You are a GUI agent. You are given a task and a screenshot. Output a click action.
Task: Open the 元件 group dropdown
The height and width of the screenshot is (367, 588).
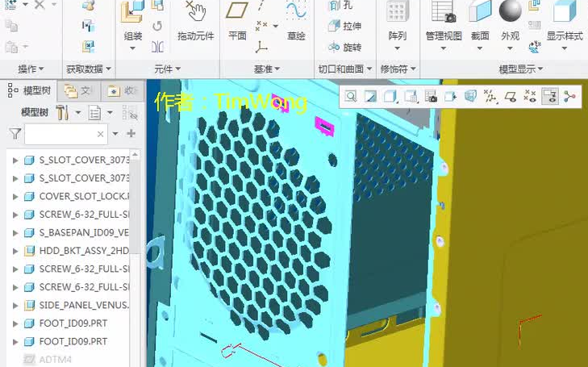[x=167, y=69]
